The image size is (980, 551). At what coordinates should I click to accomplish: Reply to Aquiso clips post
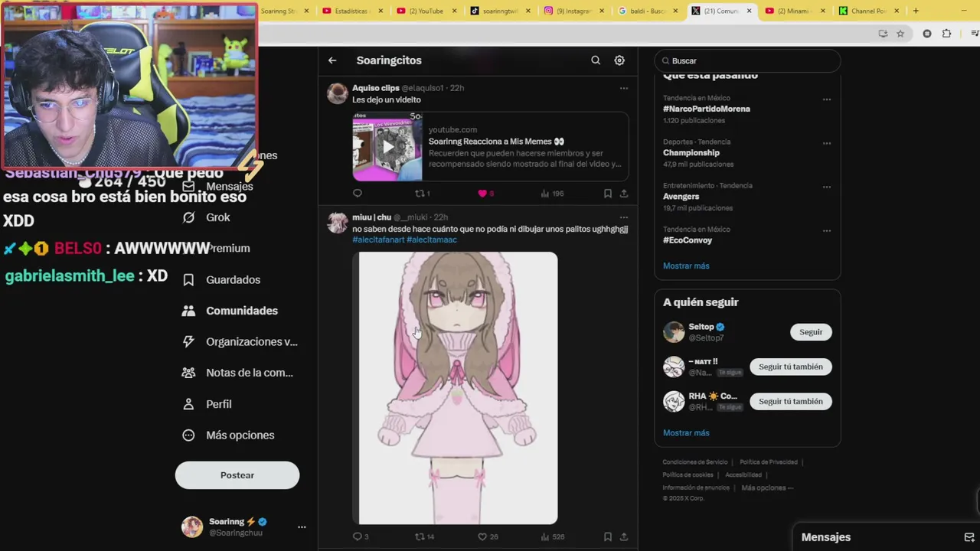pyautogui.click(x=358, y=194)
